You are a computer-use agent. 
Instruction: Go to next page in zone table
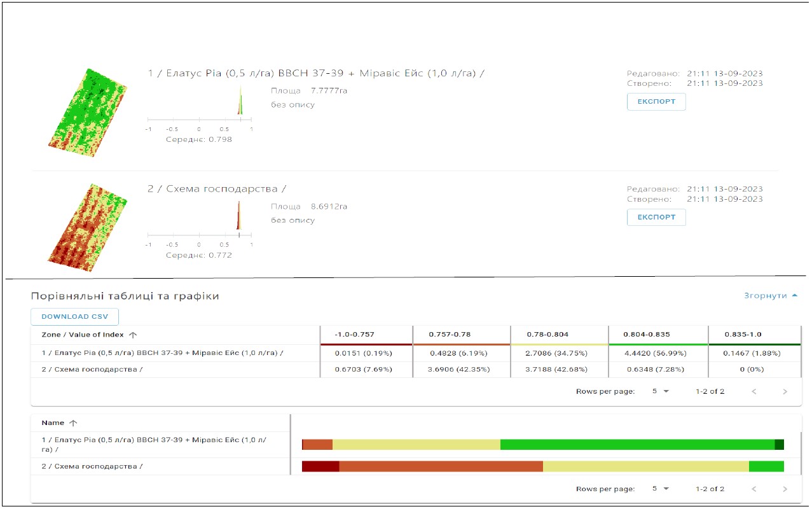[785, 391]
